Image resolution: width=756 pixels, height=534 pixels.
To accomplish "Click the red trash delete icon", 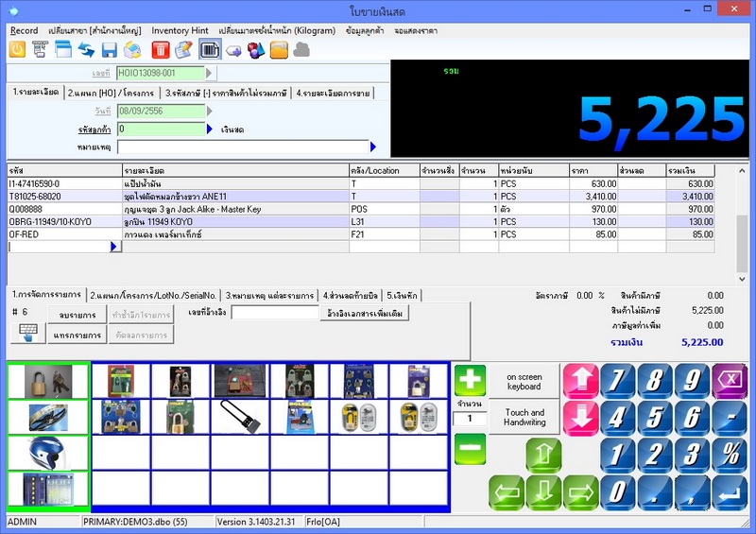I will coord(161,50).
